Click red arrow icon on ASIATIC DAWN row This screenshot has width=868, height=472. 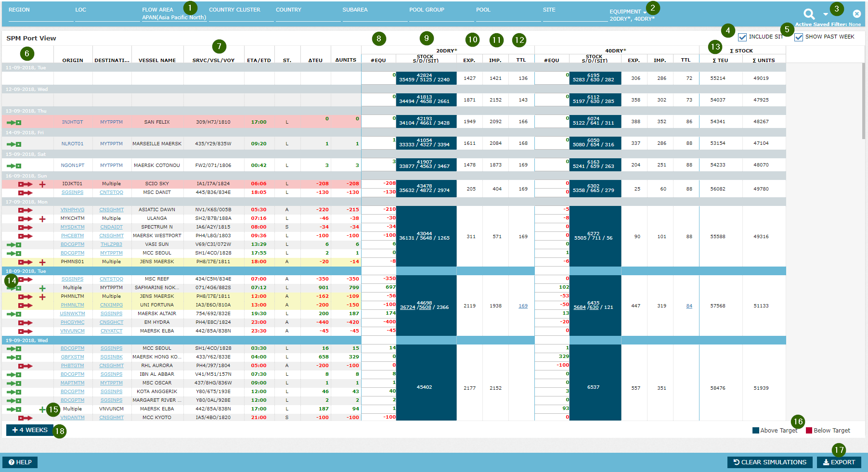pyautogui.click(x=25, y=210)
